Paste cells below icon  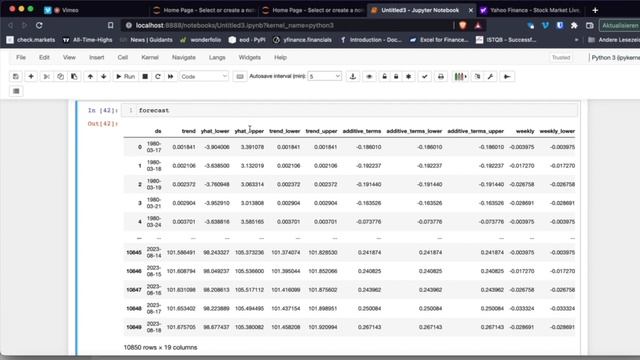(74, 76)
